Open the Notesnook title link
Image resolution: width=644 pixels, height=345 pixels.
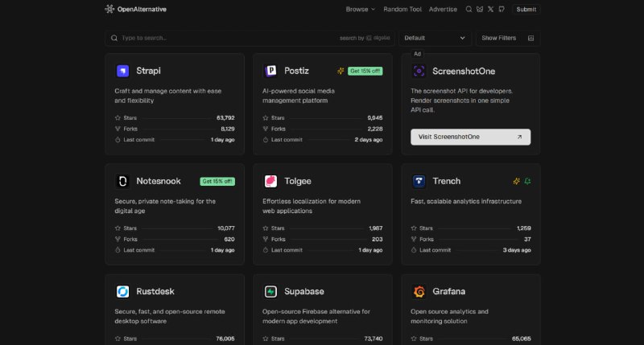click(x=159, y=181)
